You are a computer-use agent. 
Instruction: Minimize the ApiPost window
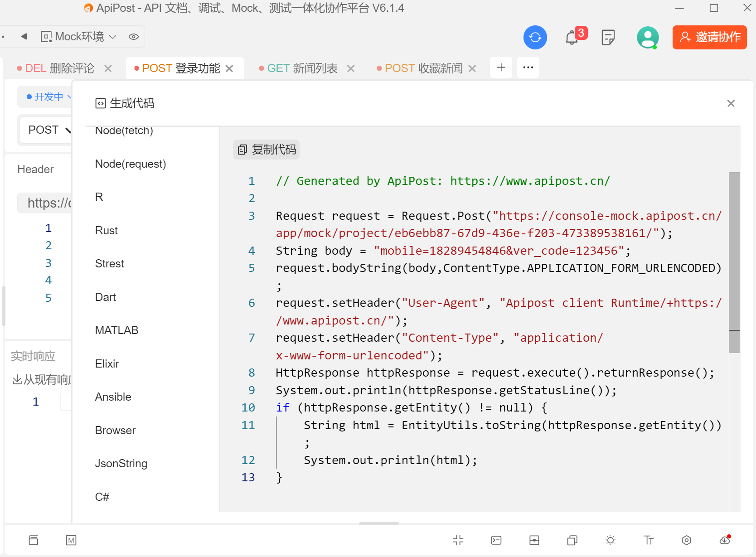tap(679, 8)
